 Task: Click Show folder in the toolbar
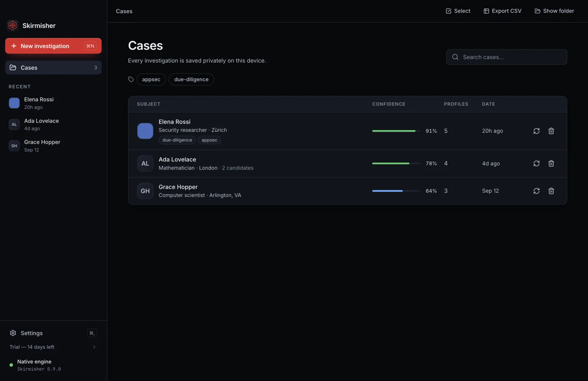(554, 11)
